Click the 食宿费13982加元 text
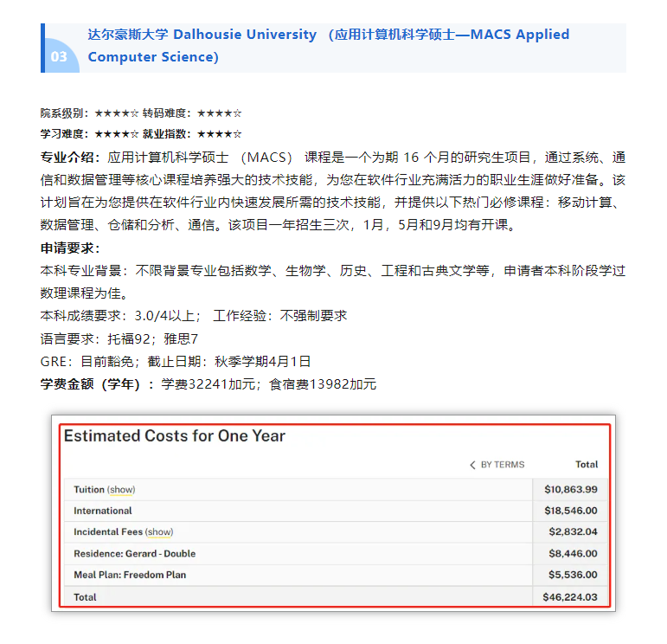Viewport: 667px width, 644px height. pyautogui.click(x=323, y=384)
